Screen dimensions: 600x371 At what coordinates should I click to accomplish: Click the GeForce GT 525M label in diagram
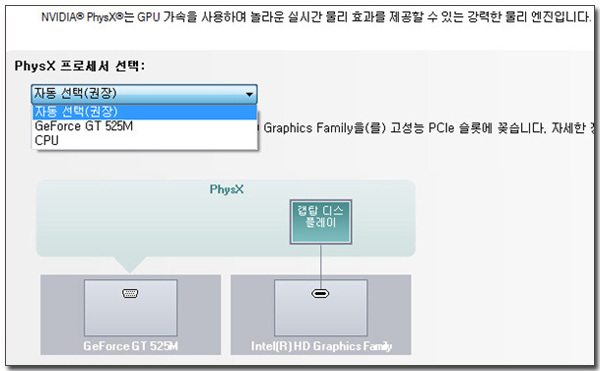click(x=130, y=346)
